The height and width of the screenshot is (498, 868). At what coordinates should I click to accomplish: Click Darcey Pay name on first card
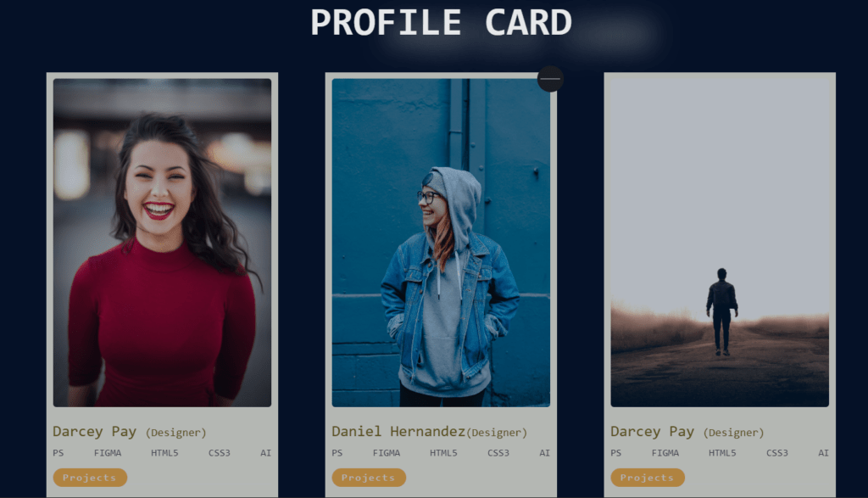[x=95, y=432]
